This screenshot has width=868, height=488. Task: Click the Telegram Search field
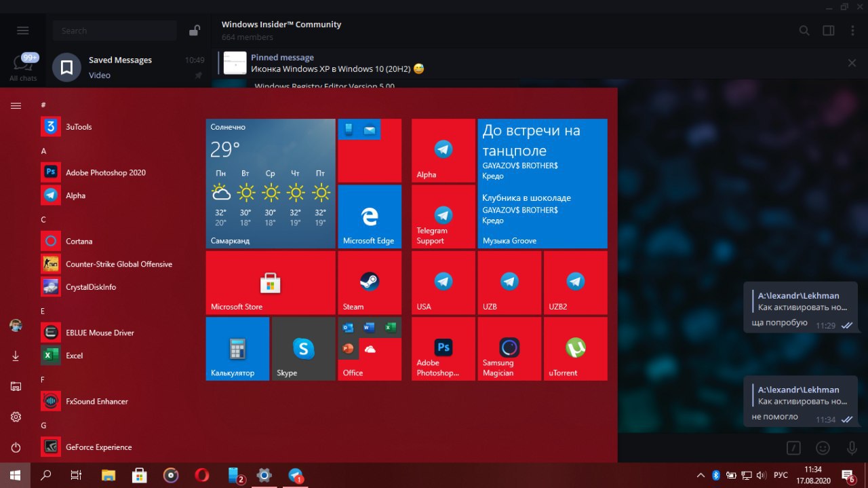pyautogui.click(x=115, y=31)
